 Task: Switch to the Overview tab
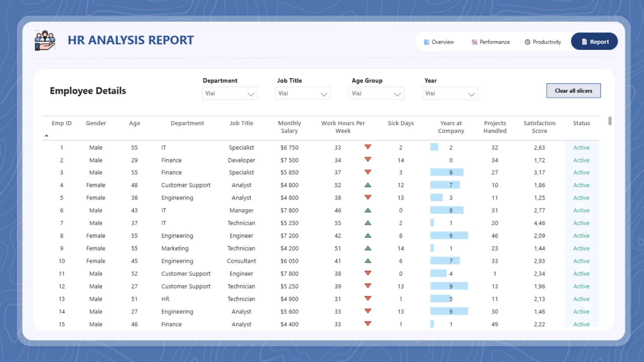coord(439,42)
